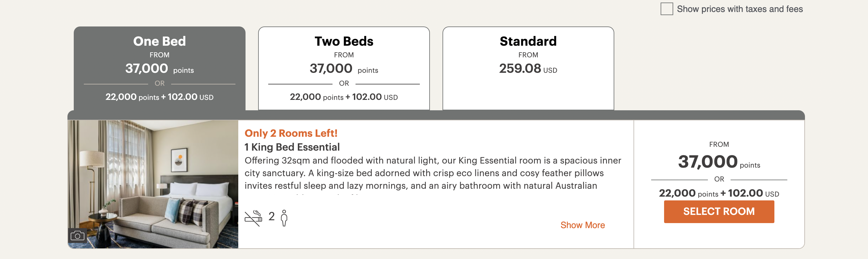Viewport: 868px width, 259px height.
Task: Click the "Show prices with taxes and fees" label
Action: coord(739,9)
